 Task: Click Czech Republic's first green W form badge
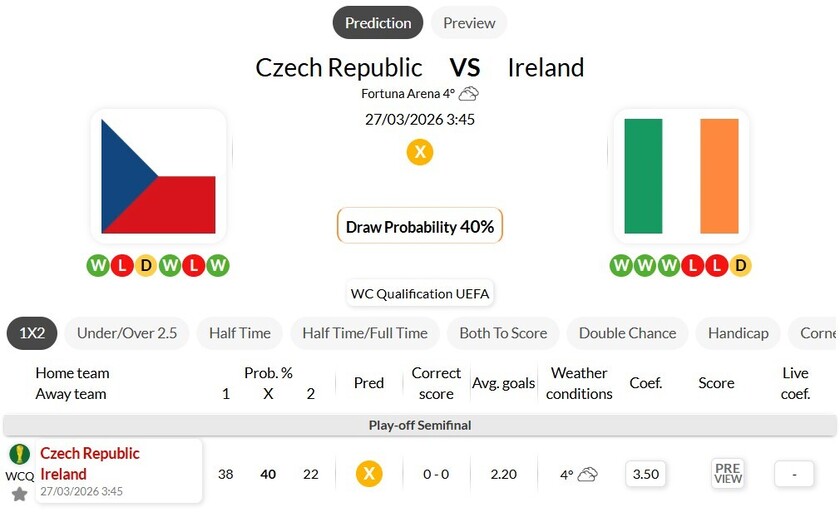click(x=98, y=265)
